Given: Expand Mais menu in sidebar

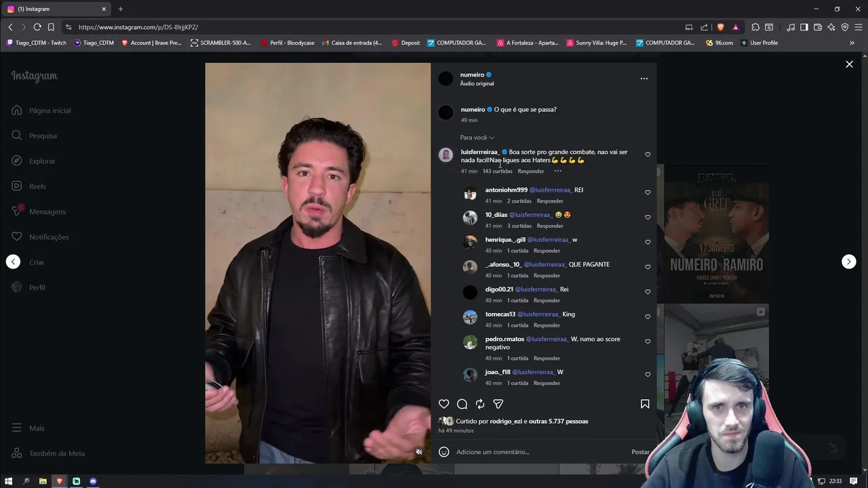Looking at the screenshot, I should pos(28,428).
